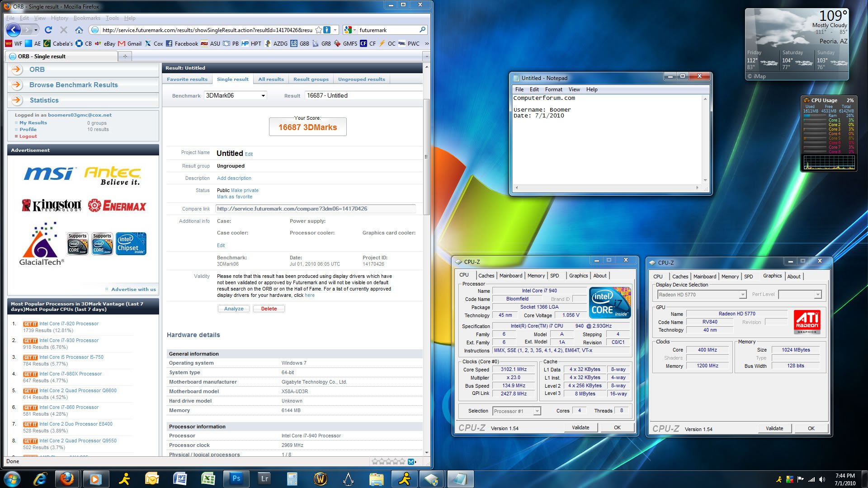
Task: Click the Analyze button
Action: click(234, 309)
